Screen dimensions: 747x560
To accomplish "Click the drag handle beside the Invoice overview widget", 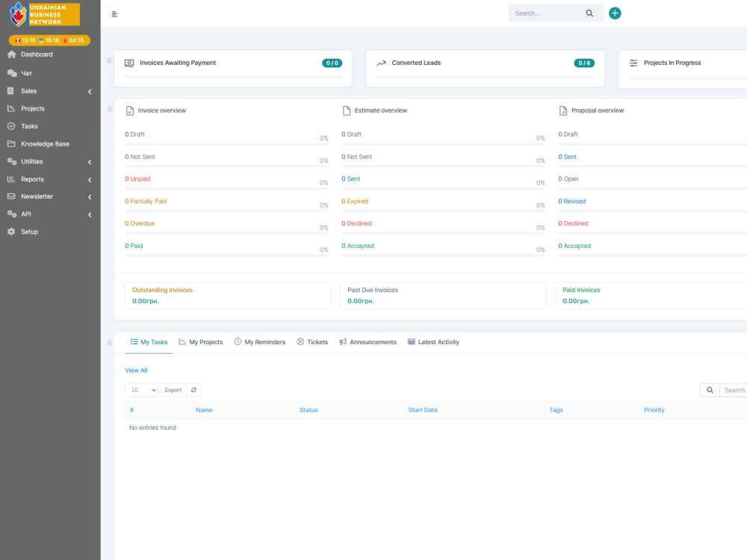I will pyautogui.click(x=110, y=109).
